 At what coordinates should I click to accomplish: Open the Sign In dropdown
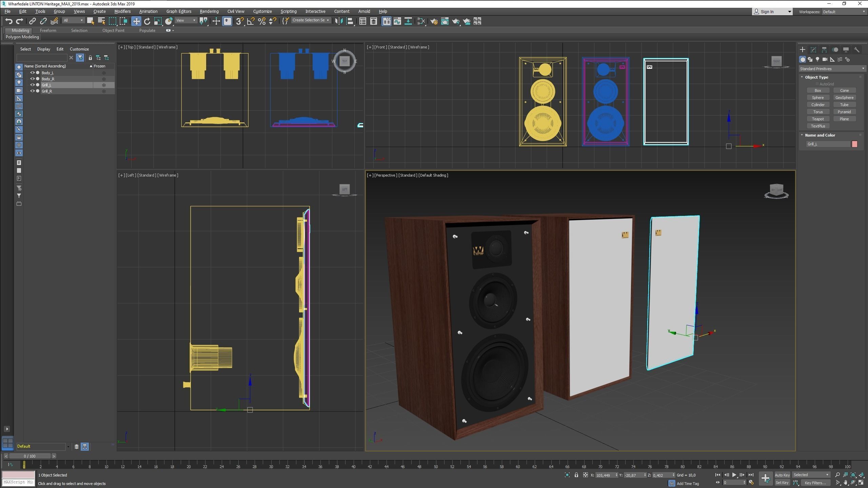coord(772,12)
